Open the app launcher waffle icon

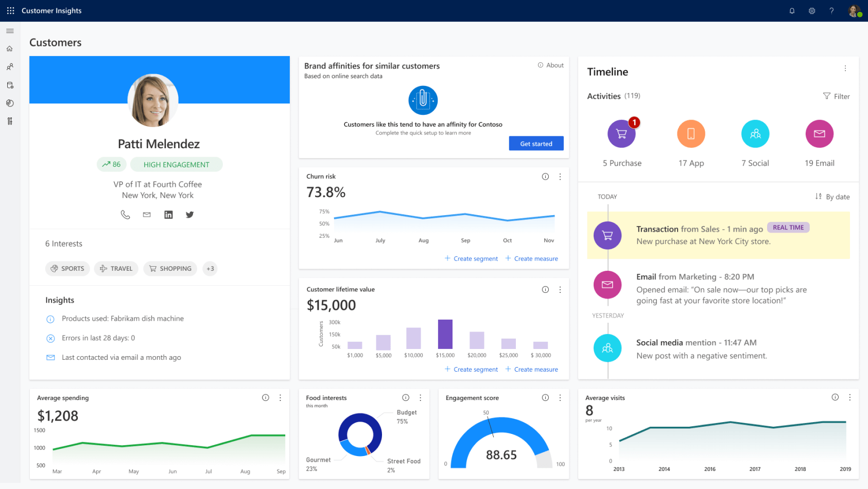point(10,11)
